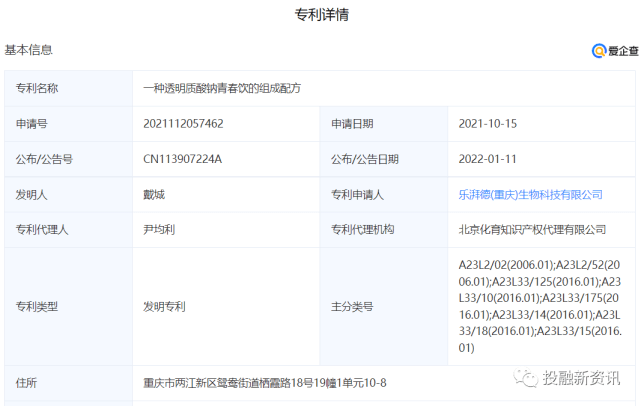Click the WeChat watermark icon
Screen dimensions: 641x406
525,377
